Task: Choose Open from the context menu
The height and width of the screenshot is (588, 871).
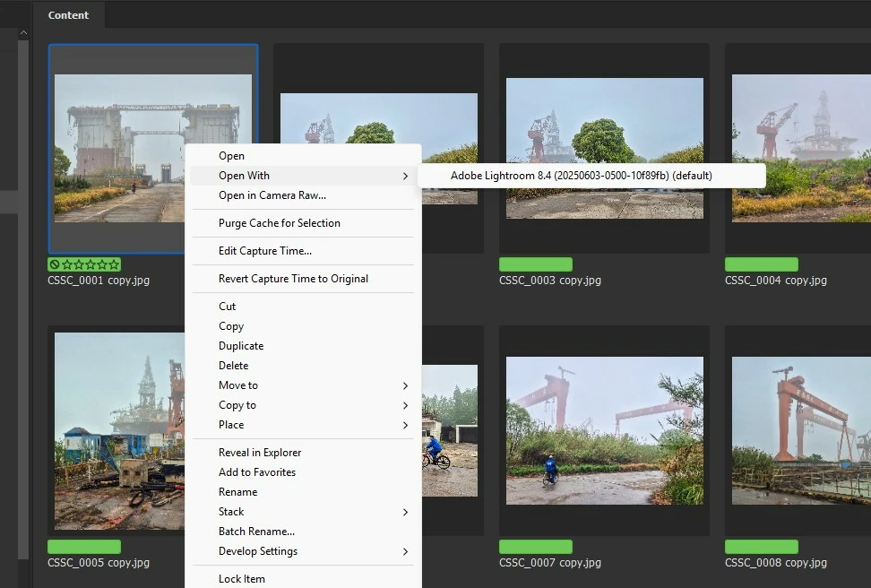Action: click(x=303, y=156)
